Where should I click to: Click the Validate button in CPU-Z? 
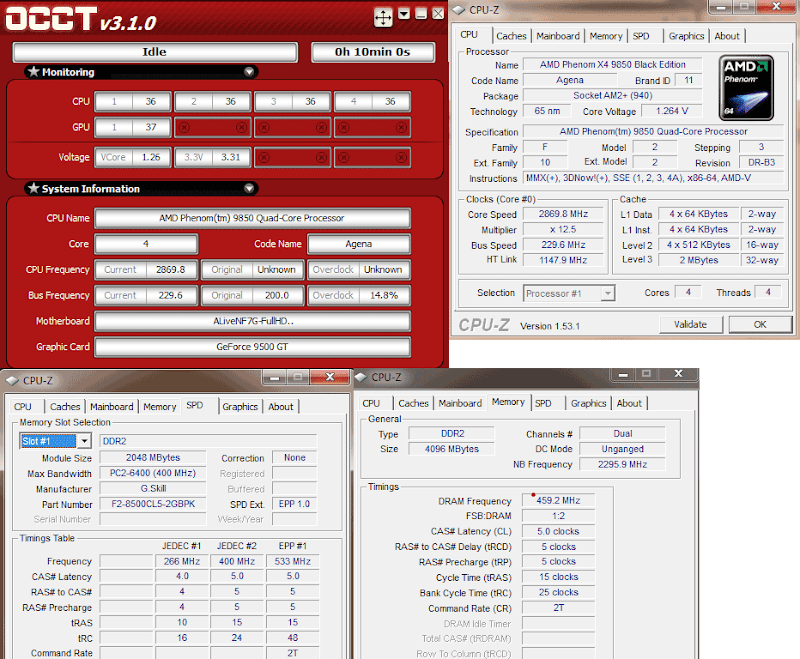coord(690,324)
